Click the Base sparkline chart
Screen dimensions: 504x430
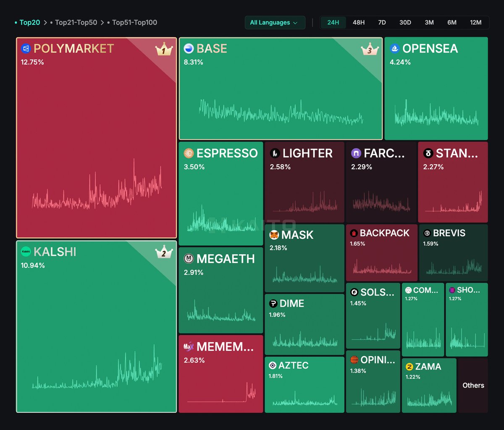point(281,112)
